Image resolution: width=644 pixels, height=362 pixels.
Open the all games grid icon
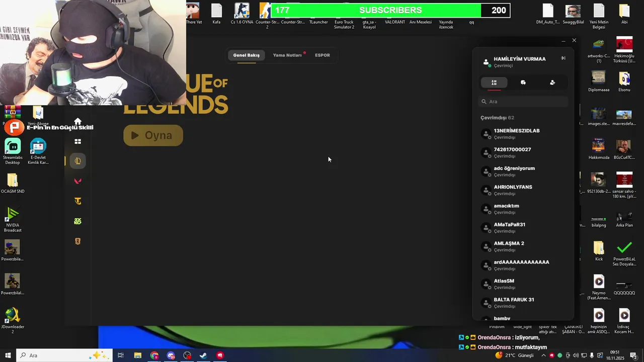tap(77, 142)
